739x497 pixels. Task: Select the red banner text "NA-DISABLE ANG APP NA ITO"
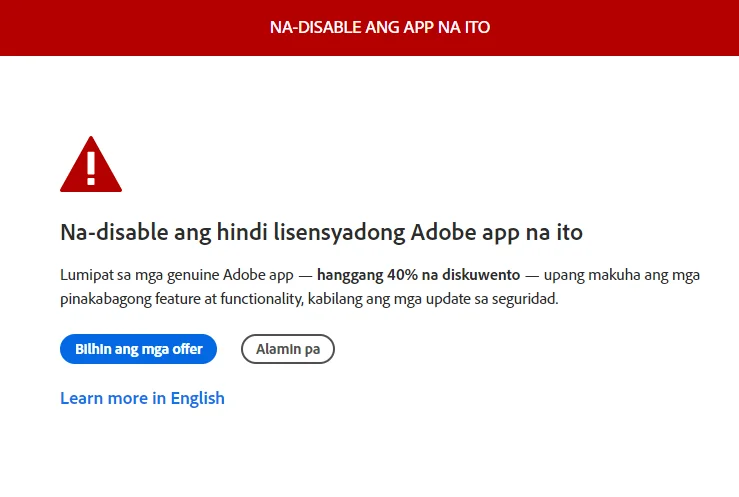[x=380, y=27]
